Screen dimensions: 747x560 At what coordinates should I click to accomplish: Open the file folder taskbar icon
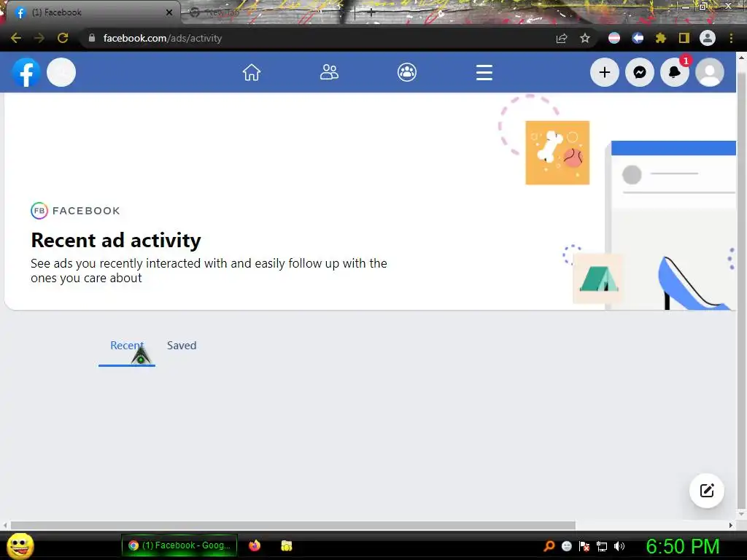pyautogui.click(x=286, y=545)
